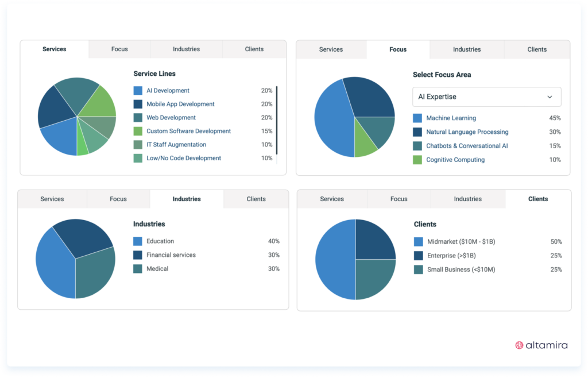The image size is (588, 377).
Task: Click the Web Development legend marker
Action: [x=137, y=117]
